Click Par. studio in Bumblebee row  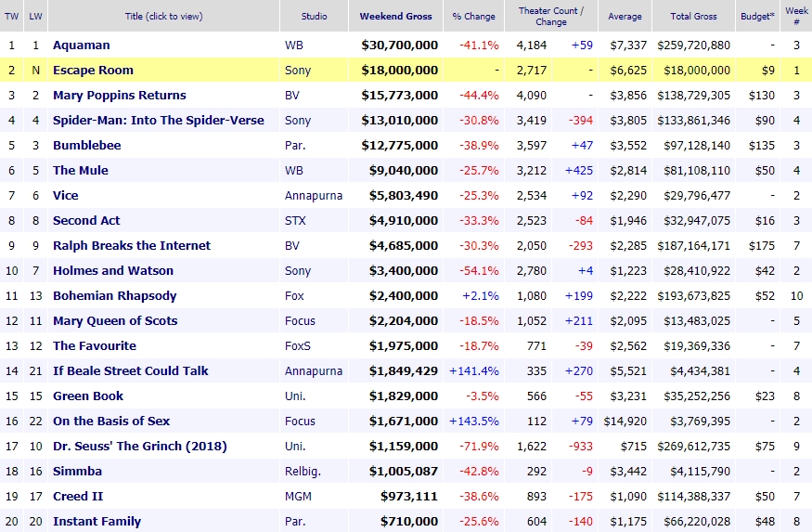coord(295,145)
